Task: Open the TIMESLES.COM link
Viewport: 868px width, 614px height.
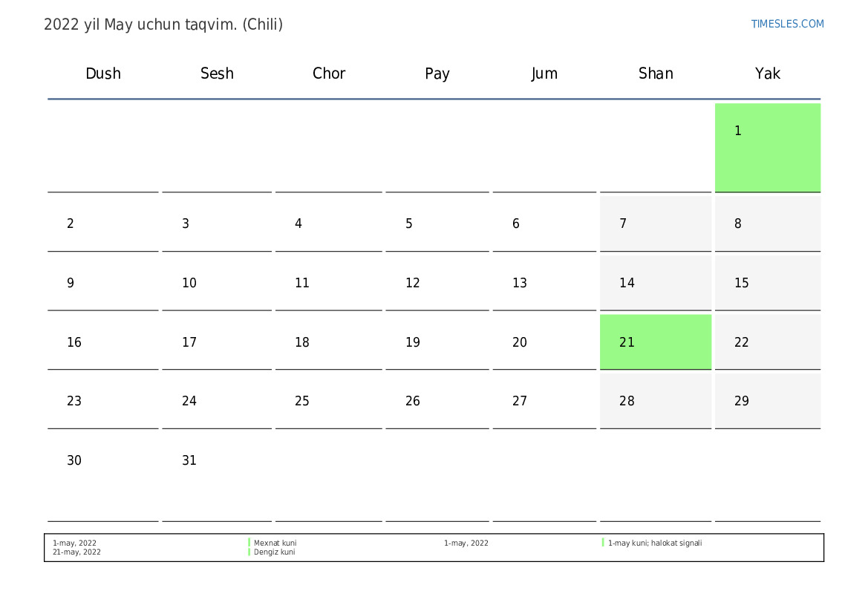Action: [787, 24]
